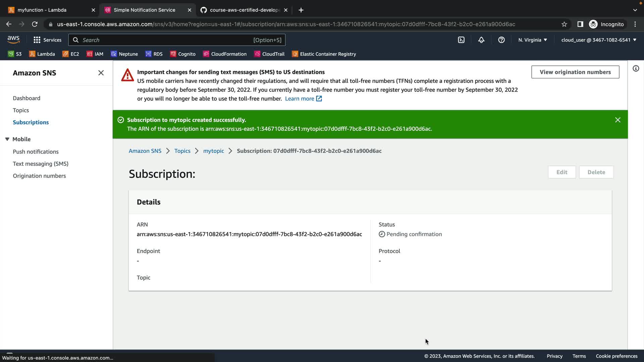Viewport: 644px width, 362px height.
Task: Open the CloudFormation shortcut in favorites bar
Action: (225, 54)
